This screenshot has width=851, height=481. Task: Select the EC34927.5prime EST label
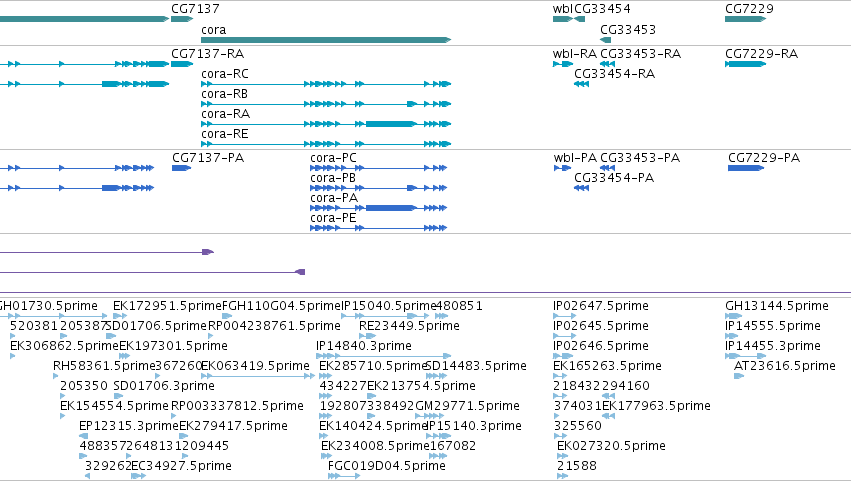(x=181, y=467)
